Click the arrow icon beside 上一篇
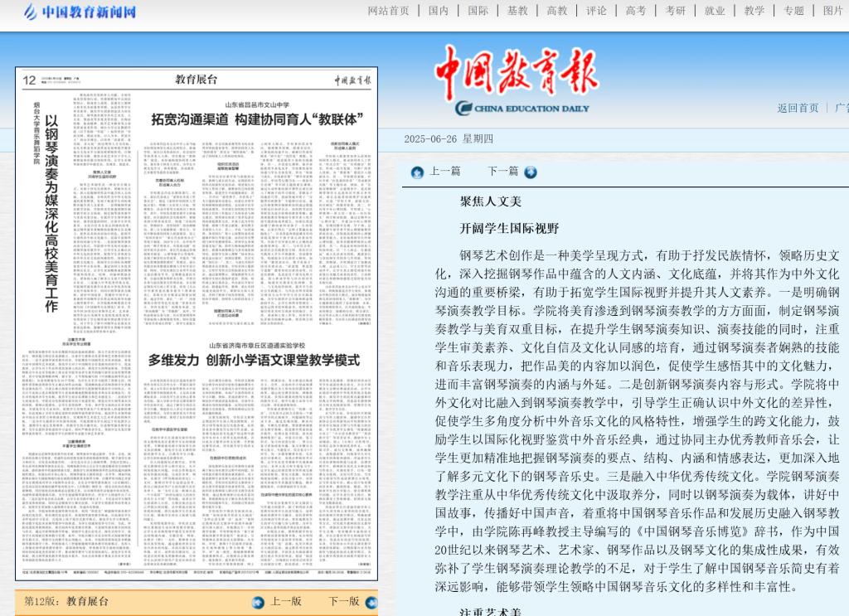 [x=417, y=172]
